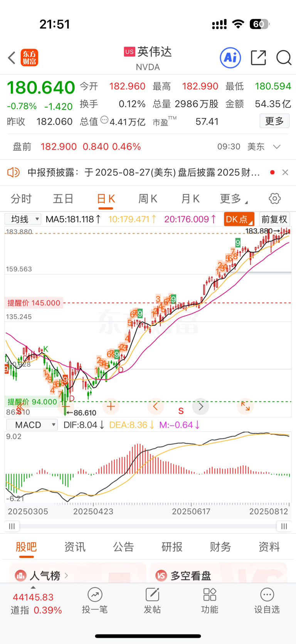
Task: Open the 均线 indicator dropdown
Action: pyautogui.click(x=23, y=219)
